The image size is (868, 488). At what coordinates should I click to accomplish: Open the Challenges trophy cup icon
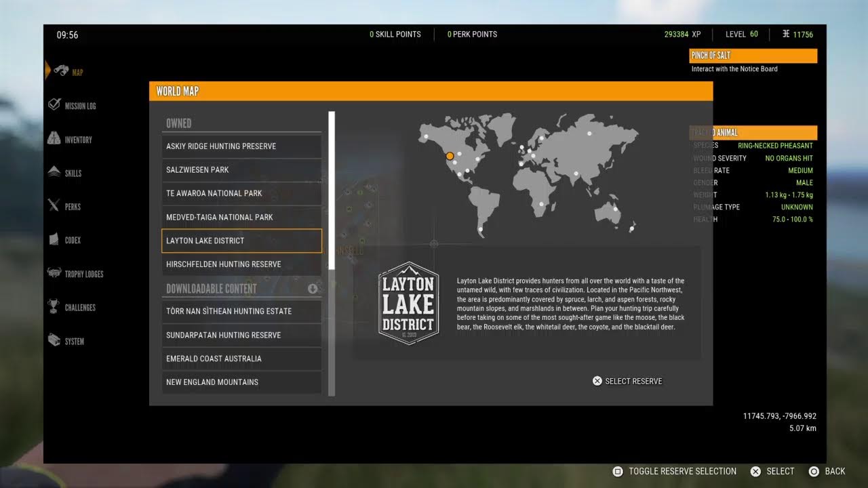coord(54,307)
